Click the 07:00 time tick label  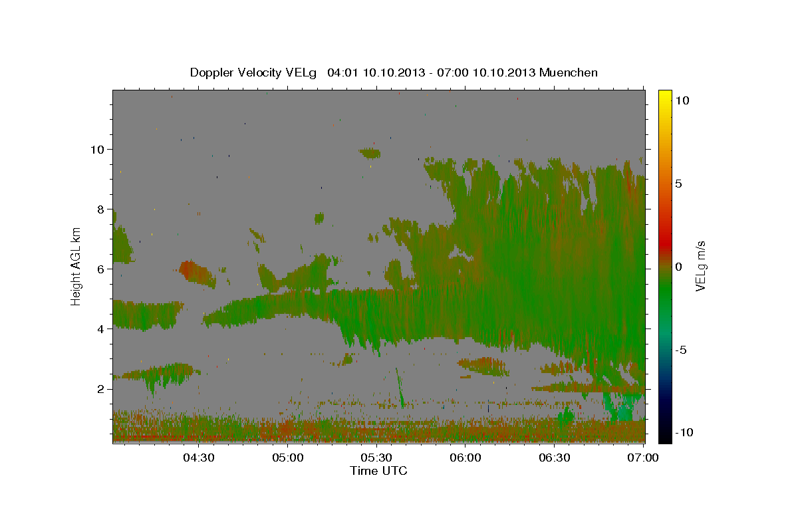coord(643,458)
